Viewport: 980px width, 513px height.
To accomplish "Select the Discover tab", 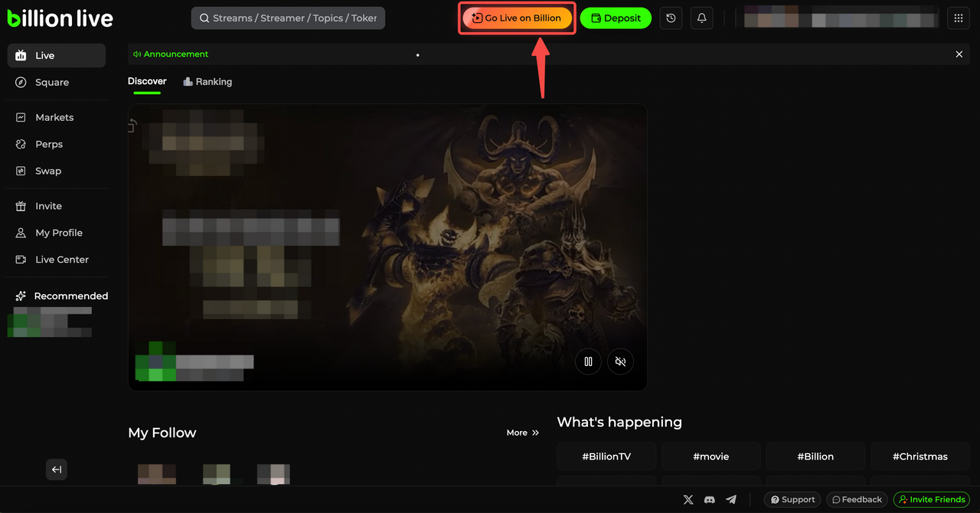I will [x=147, y=81].
